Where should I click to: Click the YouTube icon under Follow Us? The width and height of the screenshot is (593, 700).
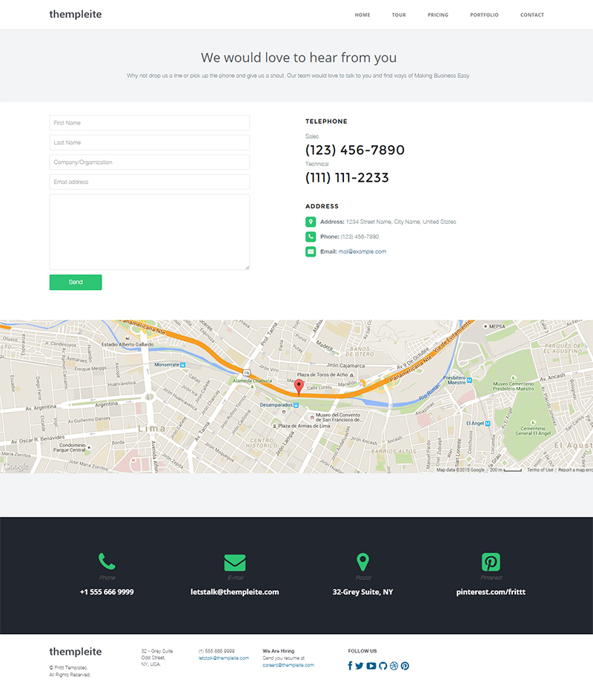[x=371, y=666]
